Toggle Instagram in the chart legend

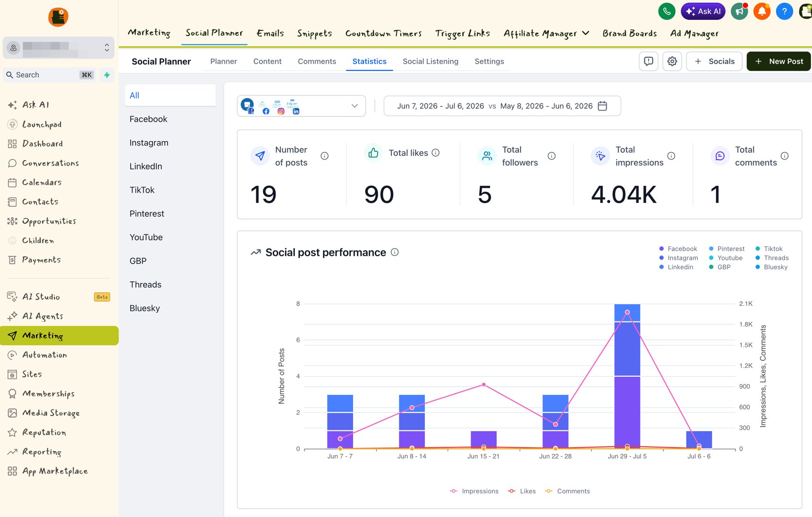678,258
